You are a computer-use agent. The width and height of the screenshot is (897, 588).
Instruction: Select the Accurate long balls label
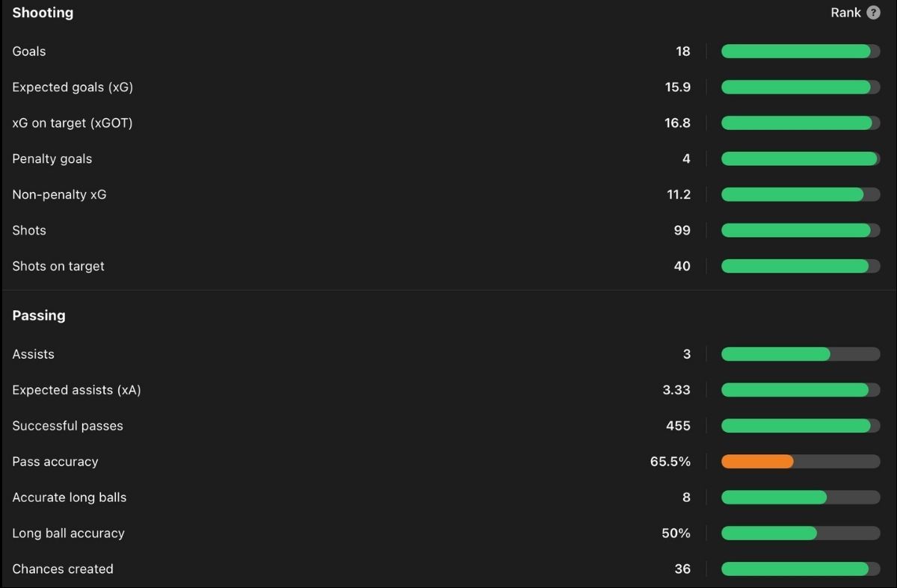pos(70,498)
